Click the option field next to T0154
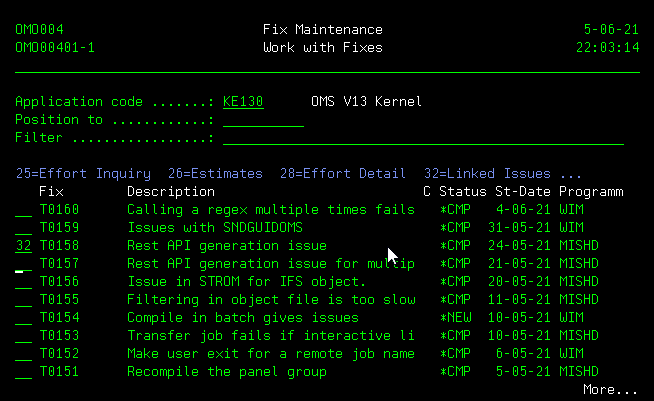This screenshot has width=654, height=401. [23, 318]
